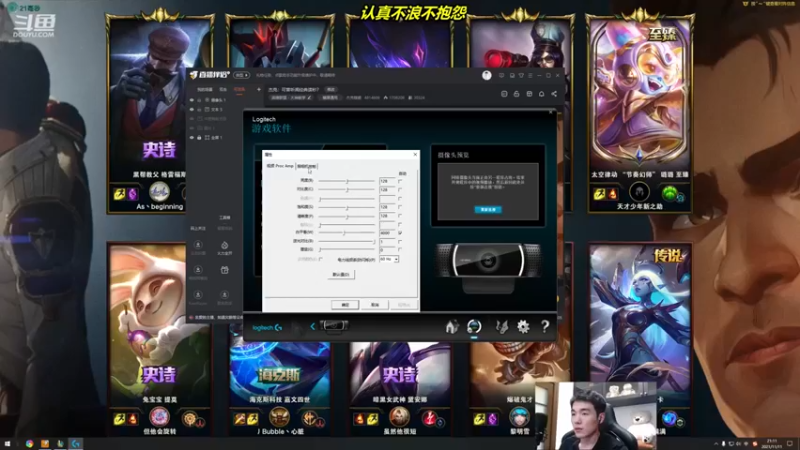This screenshot has width=800, height=450.
Task: Open the Logitech help question mark
Action: tap(545, 326)
